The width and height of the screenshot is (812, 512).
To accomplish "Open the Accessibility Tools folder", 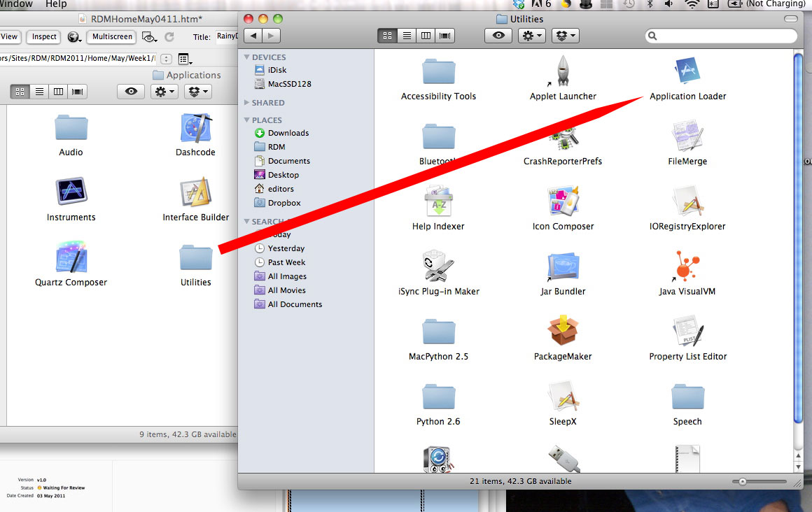I will tap(438, 71).
